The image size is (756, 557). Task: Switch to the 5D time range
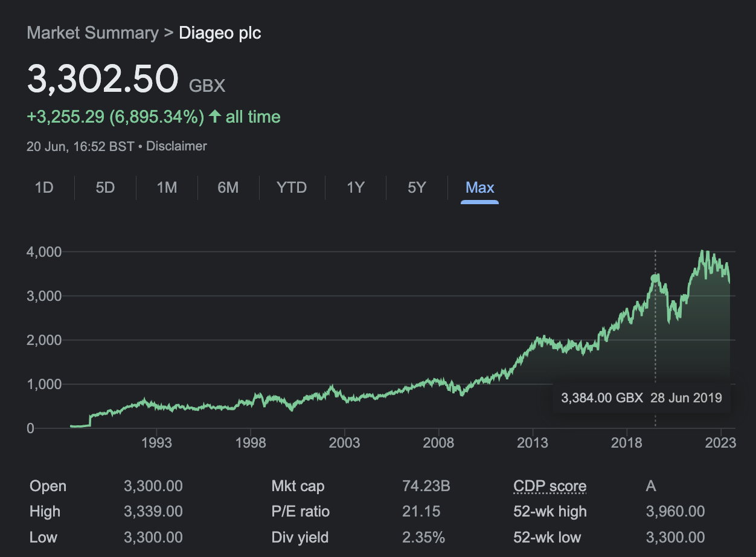coord(105,187)
